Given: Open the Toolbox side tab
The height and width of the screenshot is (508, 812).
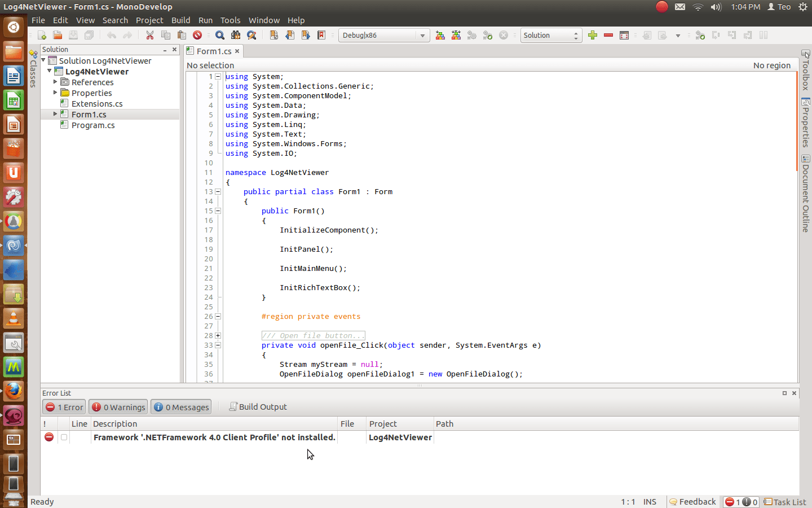Looking at the screenshot, I should [806, 71].
